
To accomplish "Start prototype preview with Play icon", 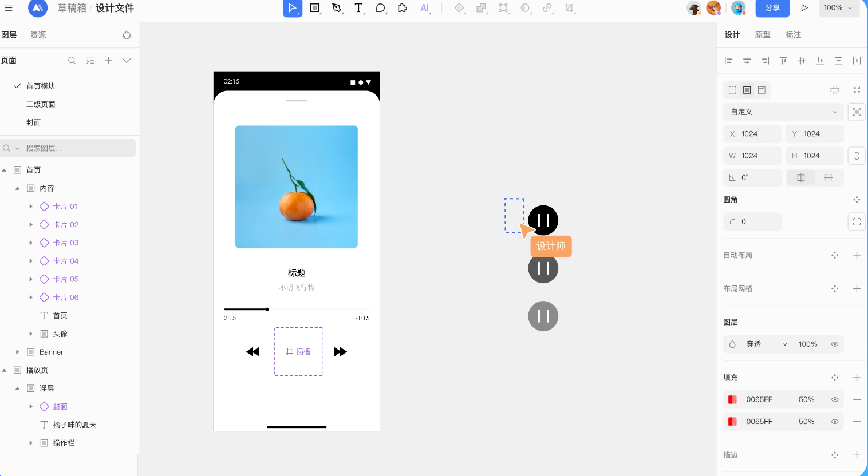I will 804,8.
